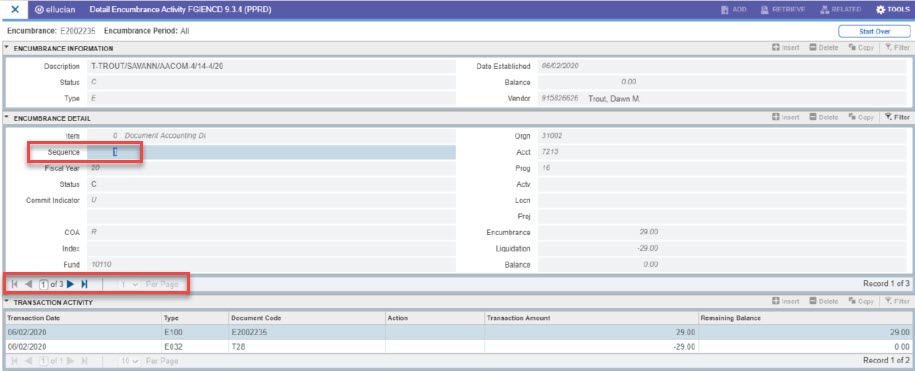Click the Start Over button
The width and height of the screenshot is (915, 371).
point(874,32)
